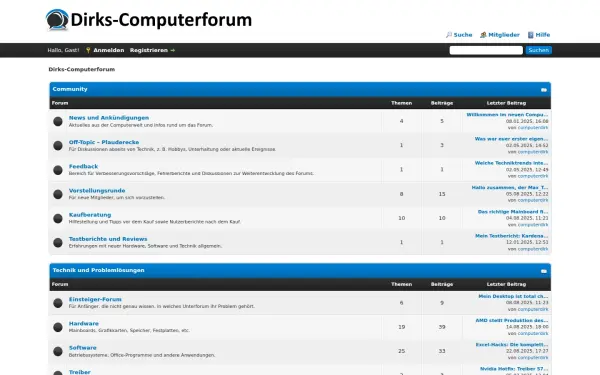Open the Feedback forum
This screenshot has width=600, height=375.
[x=83, y=166]
